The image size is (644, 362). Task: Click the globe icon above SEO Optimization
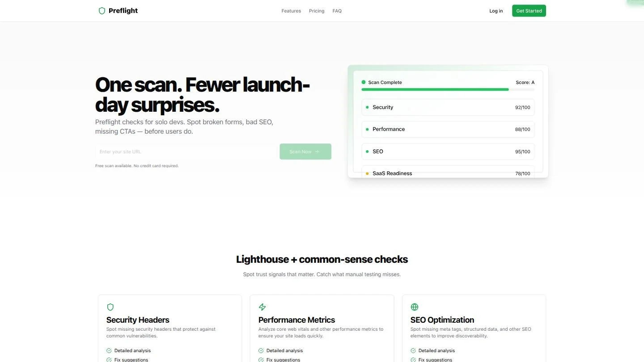(x=415, y=307)
